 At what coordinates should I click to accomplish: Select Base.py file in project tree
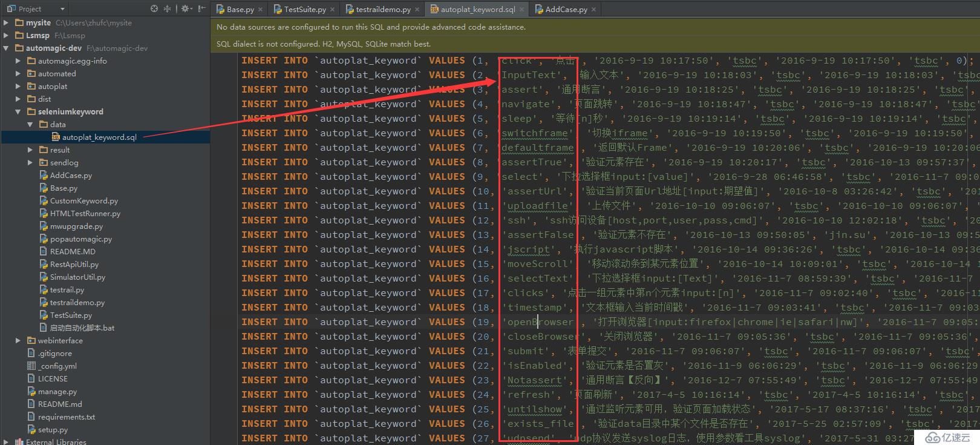[64, 188]
